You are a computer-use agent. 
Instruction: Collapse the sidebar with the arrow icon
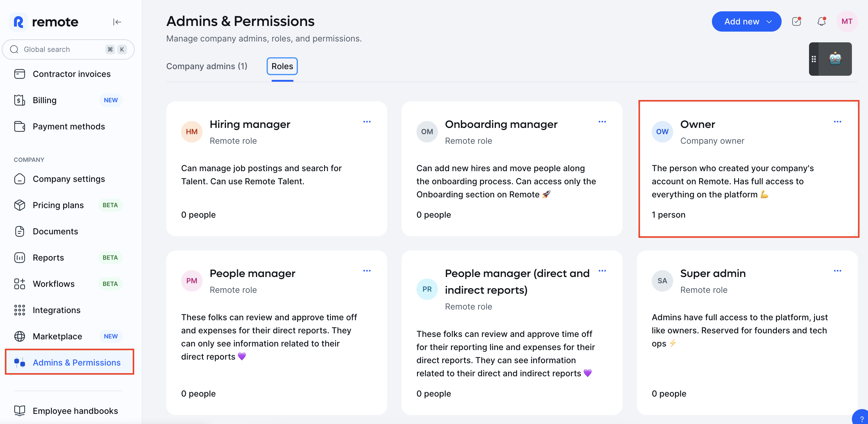click(x=117, y=22)
